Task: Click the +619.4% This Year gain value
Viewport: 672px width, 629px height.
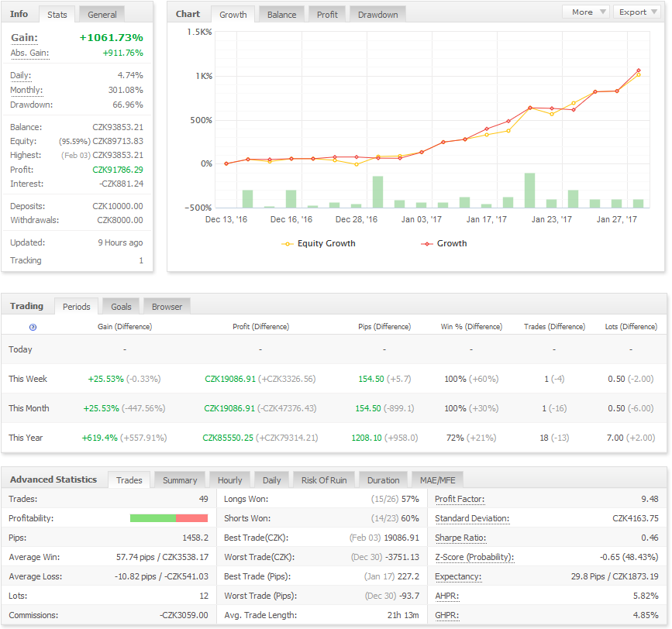Action: [99, 438]
